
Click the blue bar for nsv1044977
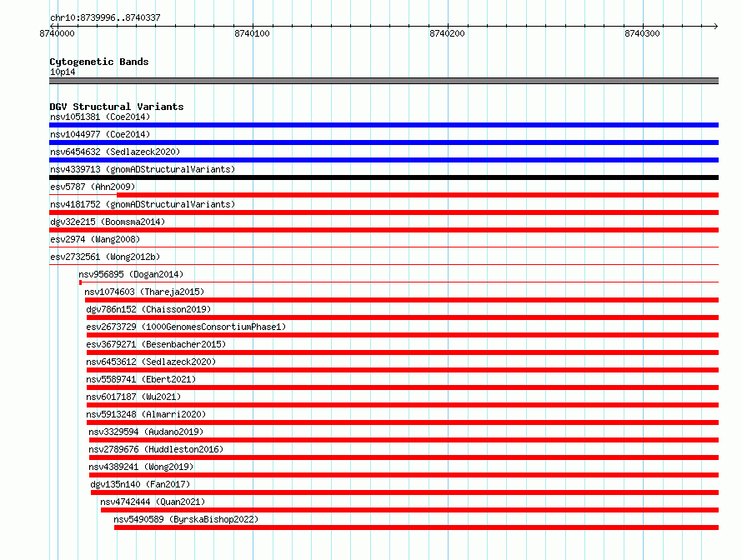click(x=384, y=142)
